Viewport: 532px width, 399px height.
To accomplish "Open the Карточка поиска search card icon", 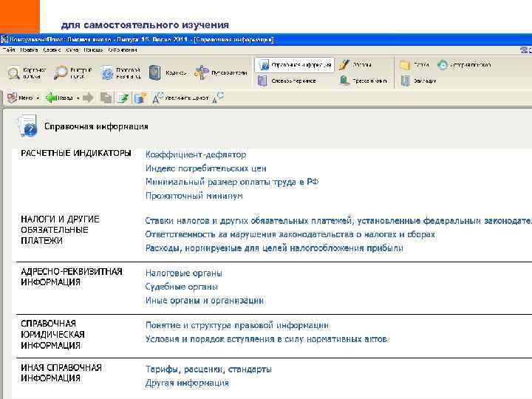I will 14,73.
